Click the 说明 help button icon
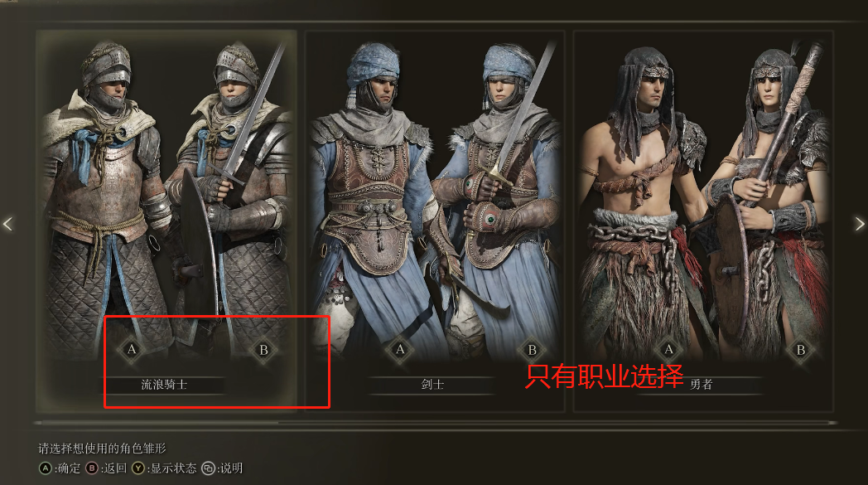Viewport: 868px width, 485px height. coord(208,468)
